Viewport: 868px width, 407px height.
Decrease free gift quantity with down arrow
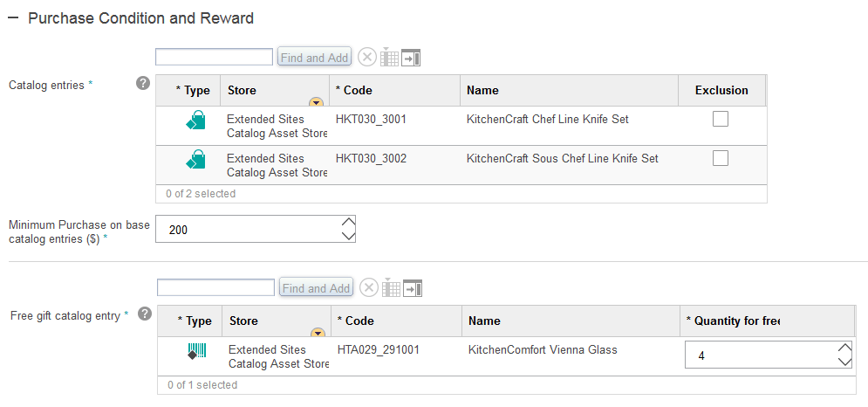pos(844,362)
